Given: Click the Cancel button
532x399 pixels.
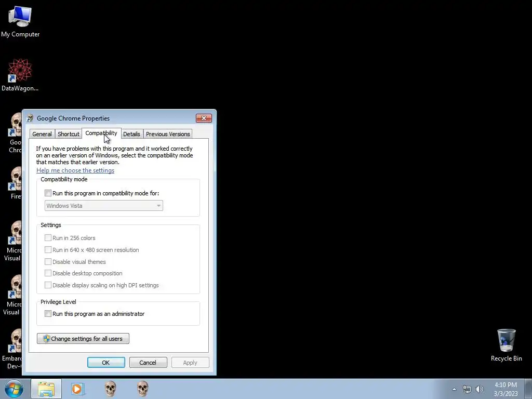Looking at the screenshot, I should [148, 362].
